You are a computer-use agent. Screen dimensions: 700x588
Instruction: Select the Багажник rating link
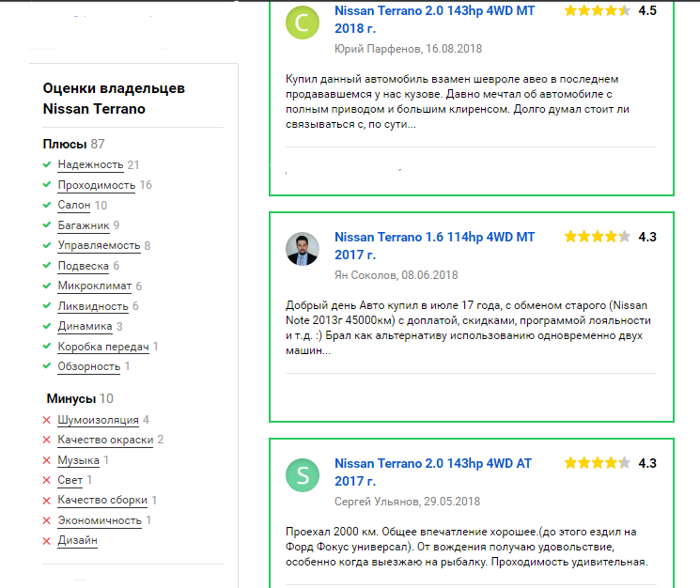coord(84,225)
